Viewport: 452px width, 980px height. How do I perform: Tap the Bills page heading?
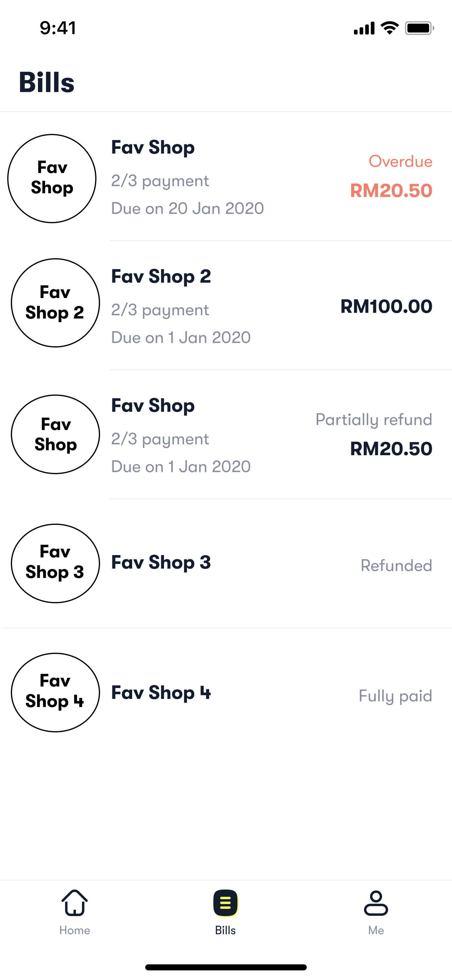(47, 82)
